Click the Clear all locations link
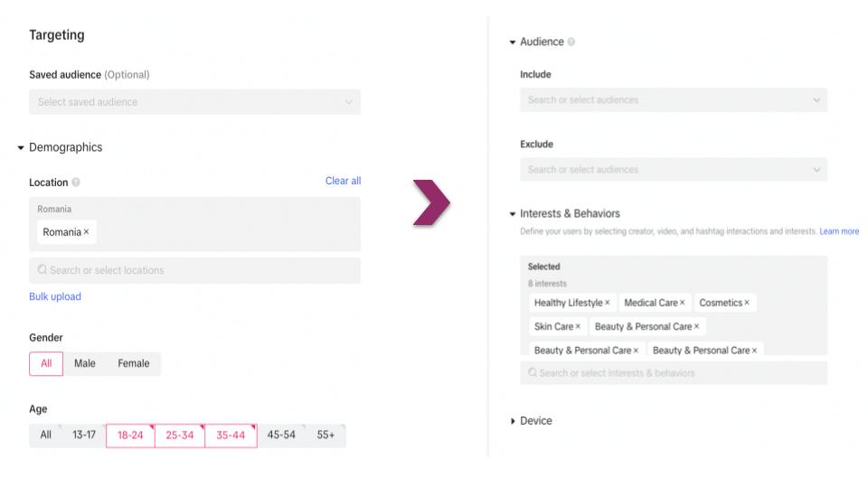The width and height of the screenshot is (868, 488). pos(343,182)
